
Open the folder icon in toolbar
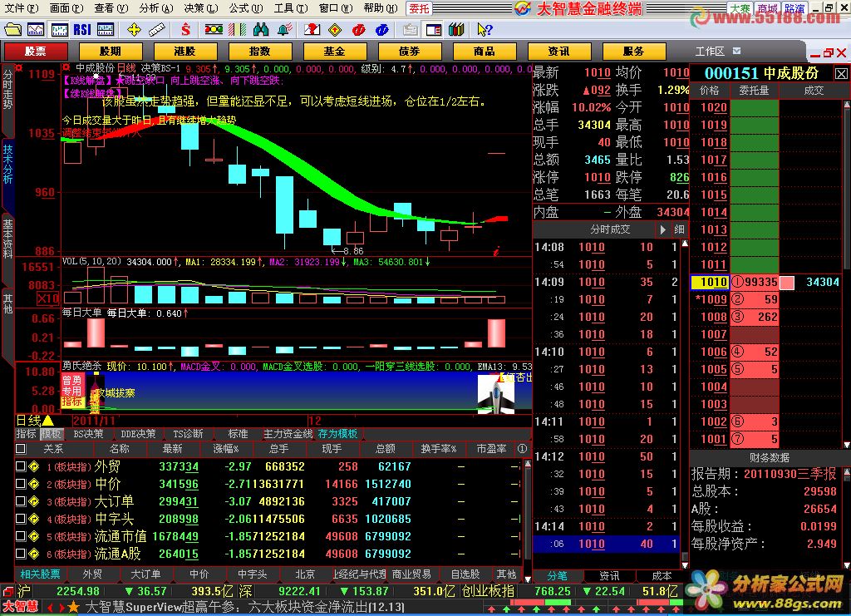(x=12, y=29)
